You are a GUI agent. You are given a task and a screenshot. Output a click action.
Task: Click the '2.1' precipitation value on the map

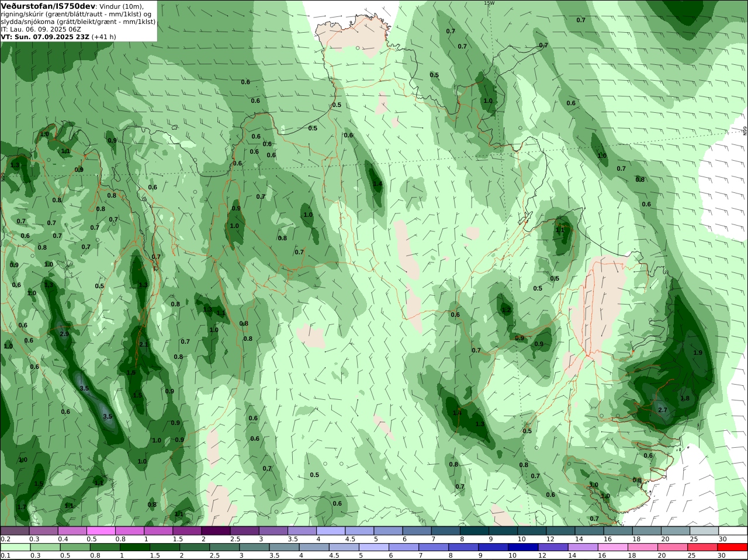click(x=144, y=344)
